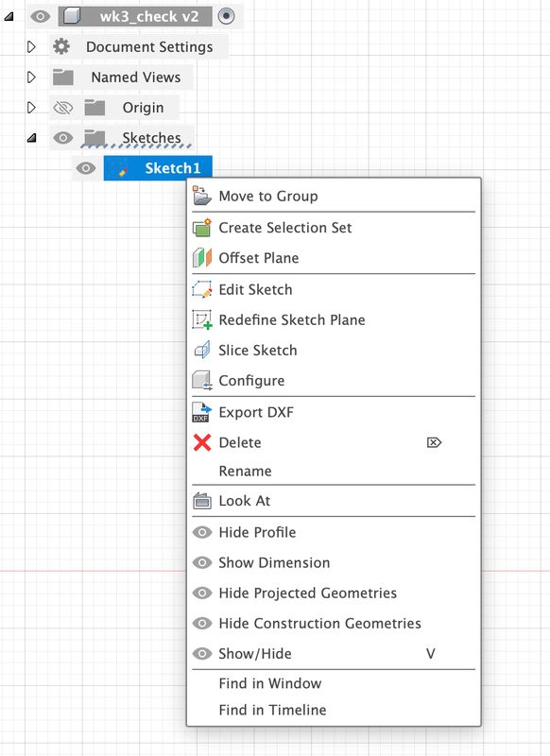Activate the wk3_check v2 component radio button
Image resolution: width=550 pixels, height=756 pixels.
click(x=226, y=16)
